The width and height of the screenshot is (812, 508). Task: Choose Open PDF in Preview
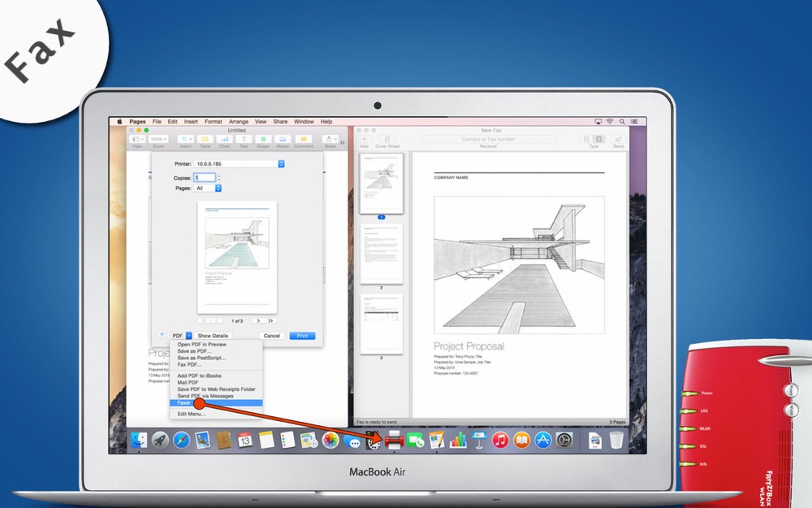pos(216,344)
